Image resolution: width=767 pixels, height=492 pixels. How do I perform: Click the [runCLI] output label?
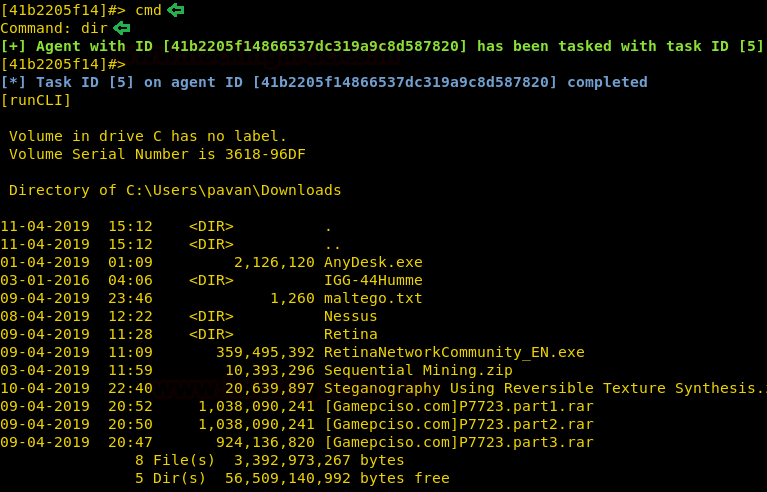[36, 100]
